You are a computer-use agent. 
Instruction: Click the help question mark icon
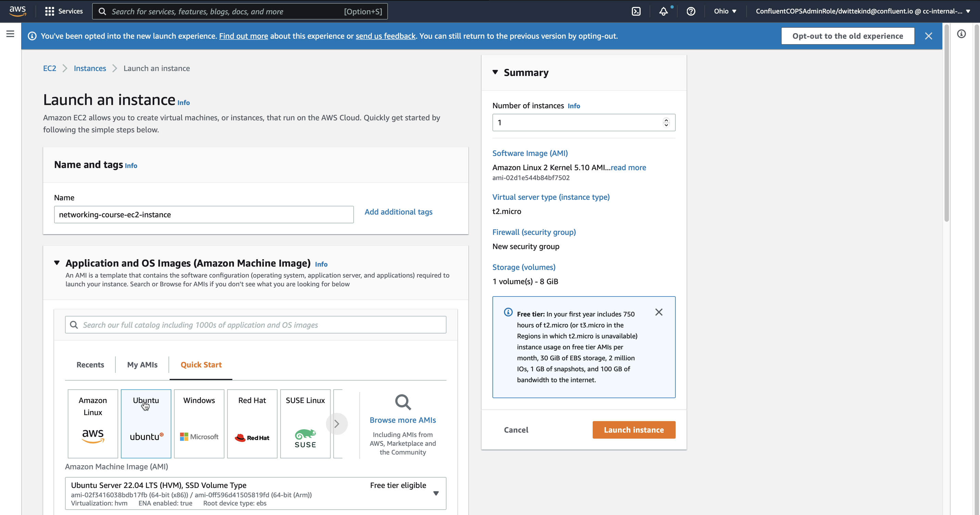click(x=691, y=11)
